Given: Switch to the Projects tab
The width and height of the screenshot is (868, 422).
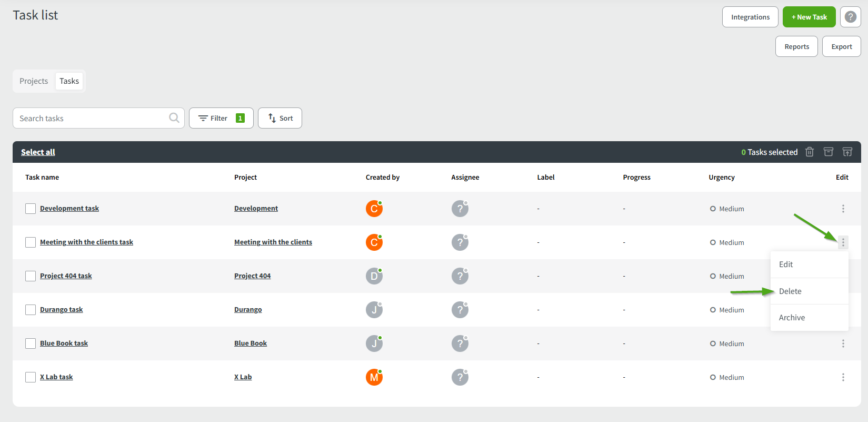Looking at the screenshot, I should [x=34, y=81].
